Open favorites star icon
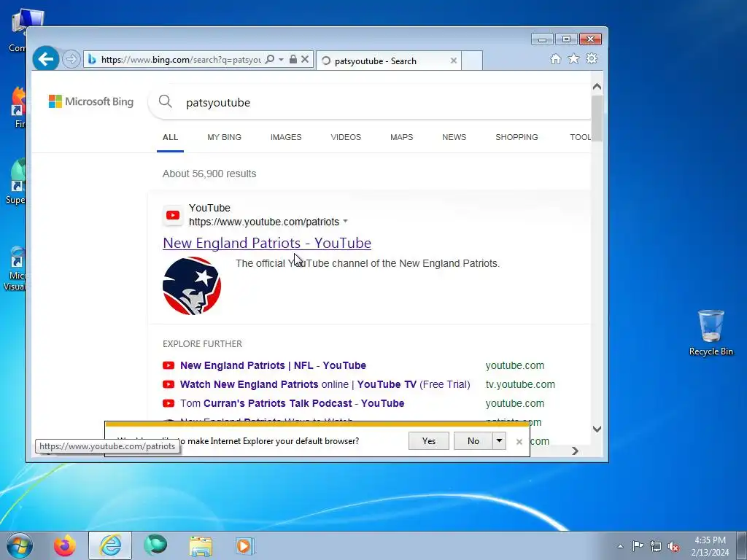 point(573,59)
